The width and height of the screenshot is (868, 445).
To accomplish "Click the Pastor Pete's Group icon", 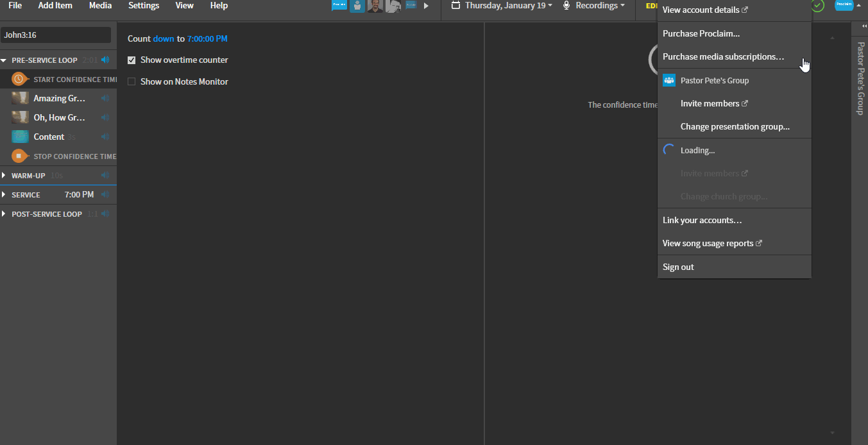I will tap(669, 80).
